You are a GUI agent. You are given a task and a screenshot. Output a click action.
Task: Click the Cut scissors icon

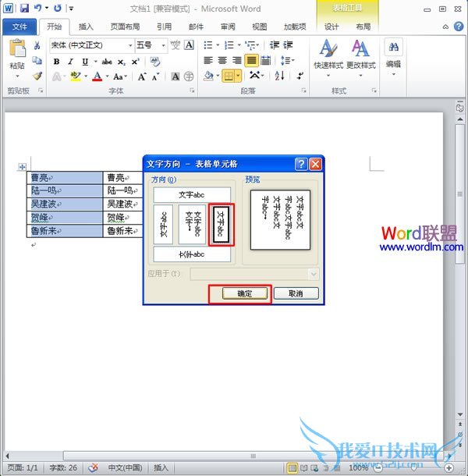[37, 45]
